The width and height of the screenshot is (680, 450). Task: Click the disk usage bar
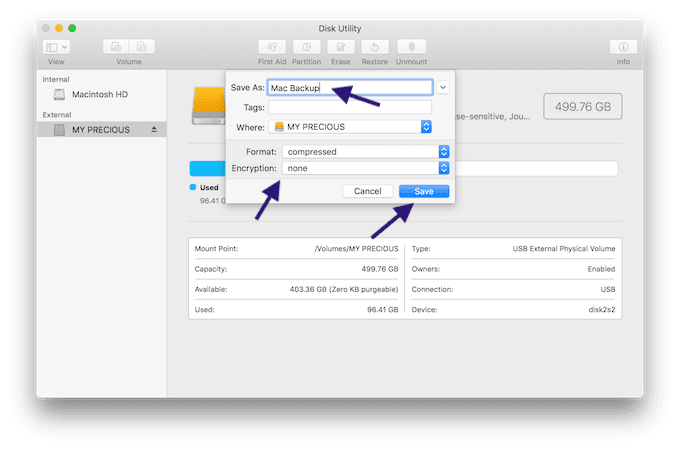[403, 169]
